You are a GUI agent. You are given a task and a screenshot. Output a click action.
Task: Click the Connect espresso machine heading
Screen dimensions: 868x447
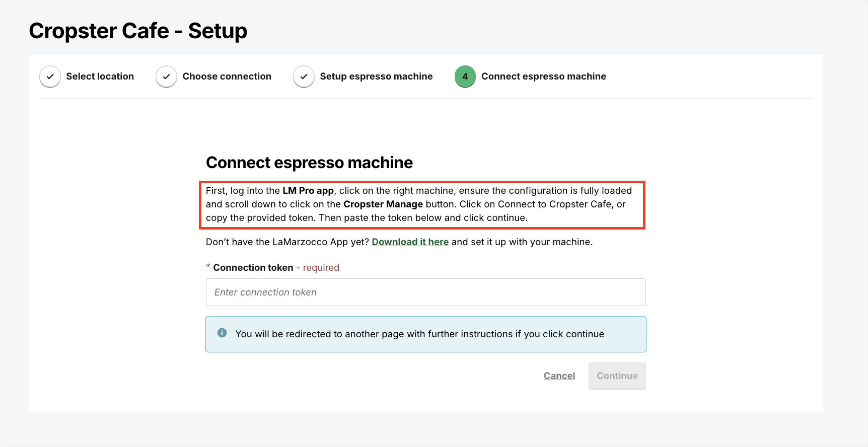pyautogui.click(x=309, y=163)
